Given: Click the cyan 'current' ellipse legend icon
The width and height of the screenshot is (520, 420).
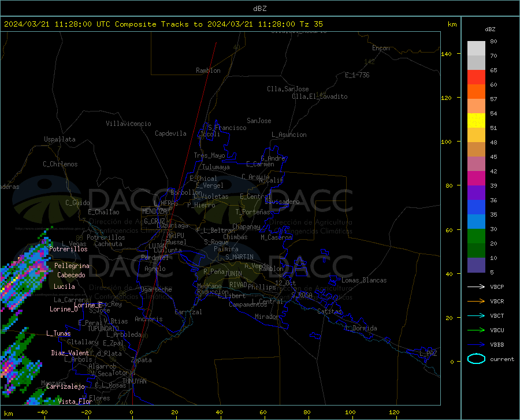Looking at the screenshot, I should tap(476, 359).
